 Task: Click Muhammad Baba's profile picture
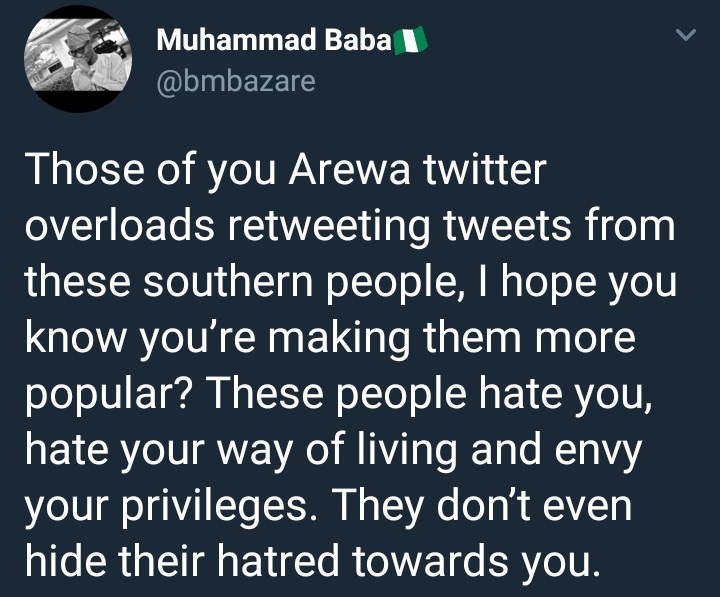click(x=71, y=60)
